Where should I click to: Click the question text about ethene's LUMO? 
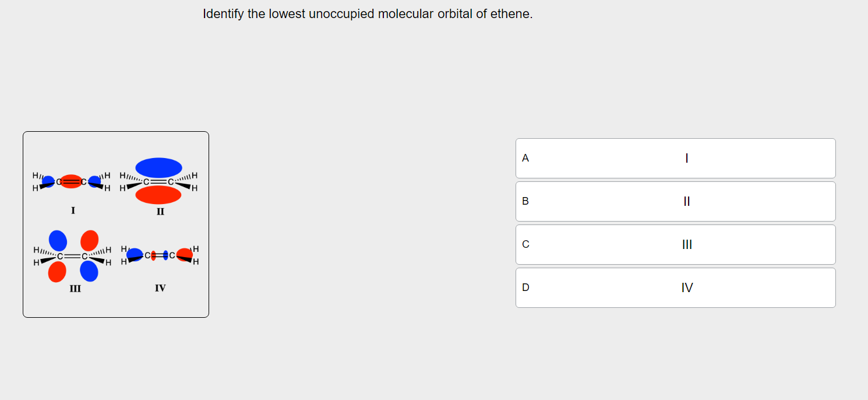[368, 13]
